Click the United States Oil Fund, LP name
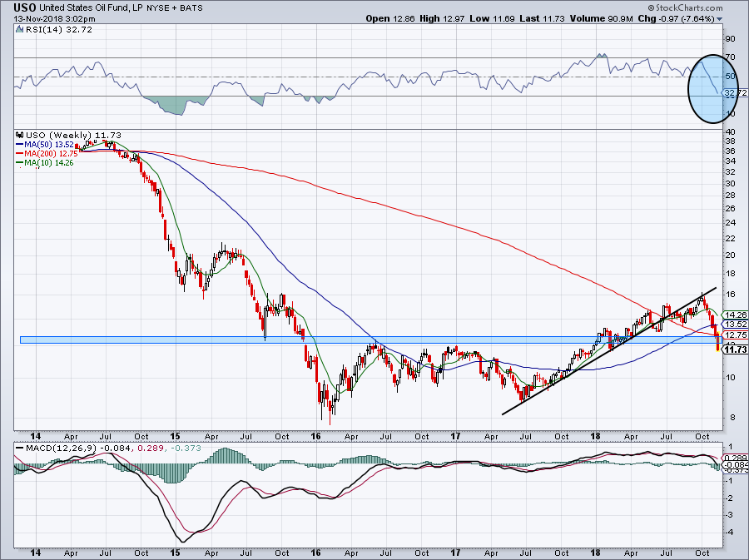Screen dimensions: 749x560 pos(92,8)
